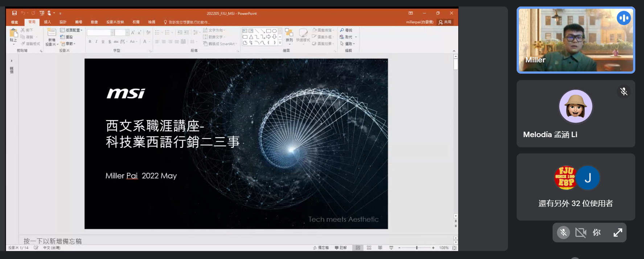Click the Cut (剪下) button

click(27, 30)
